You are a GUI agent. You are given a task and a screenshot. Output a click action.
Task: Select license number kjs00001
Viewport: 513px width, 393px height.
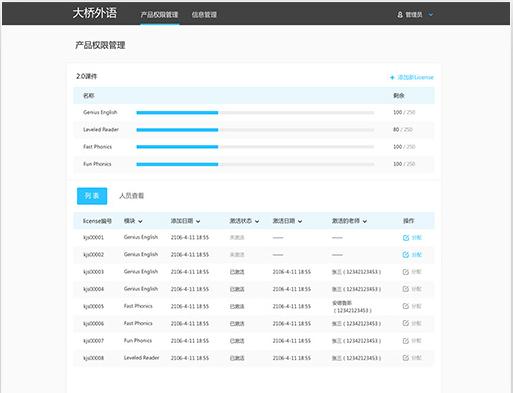pos(94,238)
